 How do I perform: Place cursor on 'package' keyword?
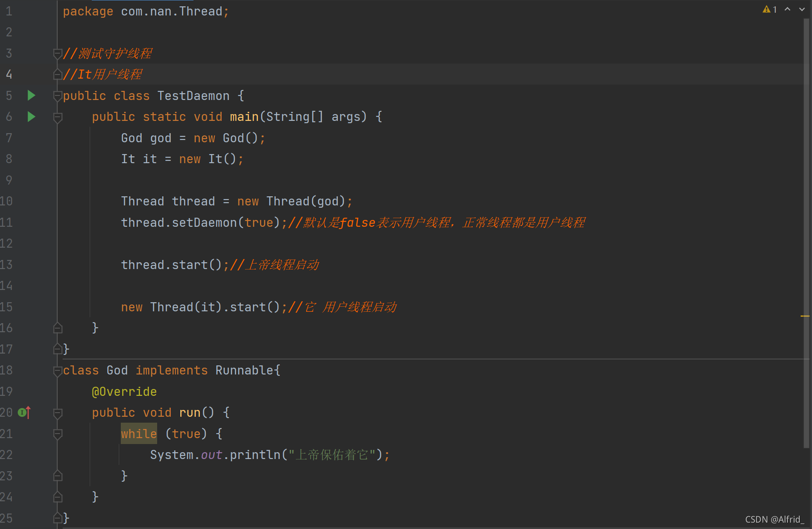pyautogui.click(x=88, y=11)
